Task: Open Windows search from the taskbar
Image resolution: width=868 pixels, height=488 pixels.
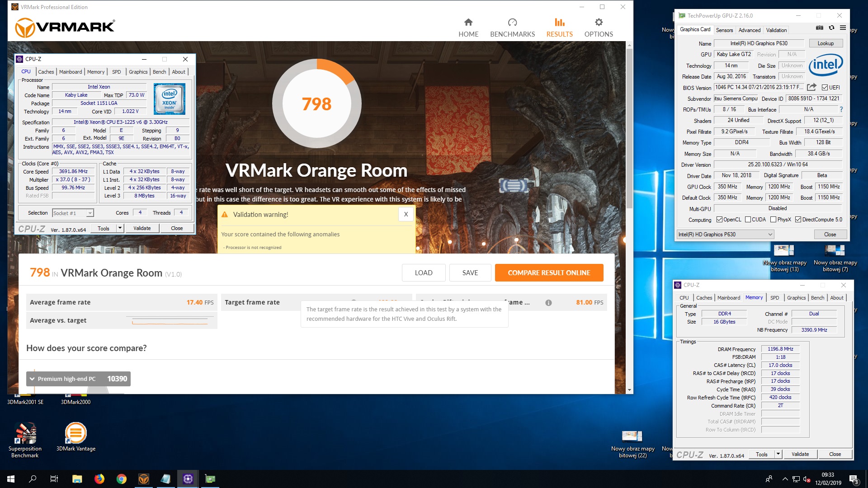Action: (x=33, y=479)
